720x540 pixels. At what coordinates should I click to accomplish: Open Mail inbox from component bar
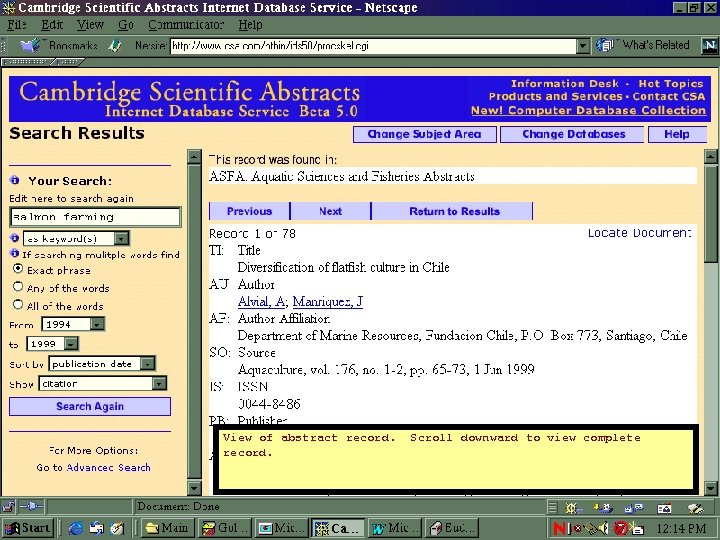point(603,508)
